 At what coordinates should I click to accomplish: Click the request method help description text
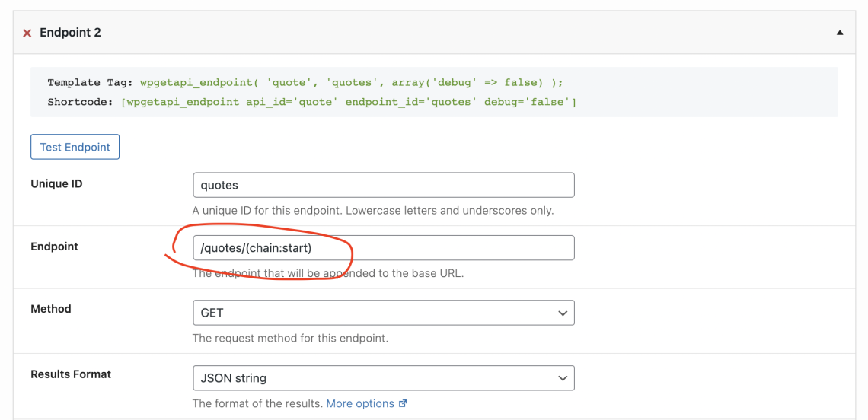(290, 338)
